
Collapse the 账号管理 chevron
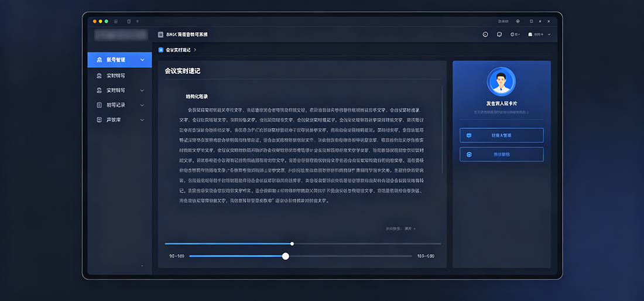[x=142, y=60]
